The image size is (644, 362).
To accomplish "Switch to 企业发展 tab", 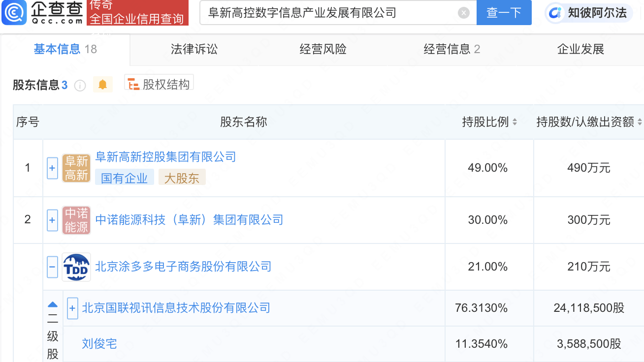I will 580,49.
